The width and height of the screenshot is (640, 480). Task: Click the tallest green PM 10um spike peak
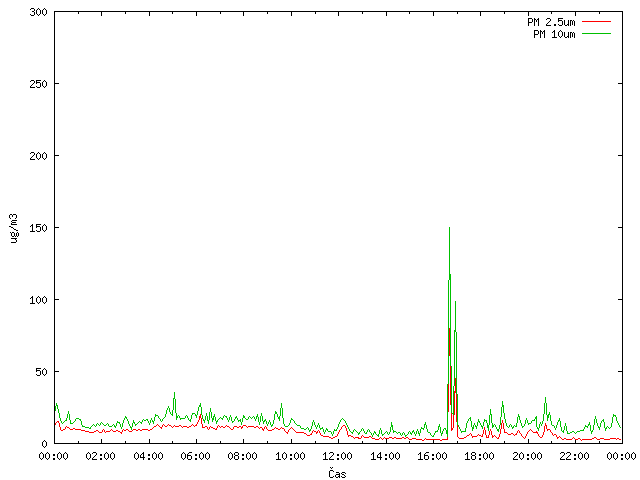[449, 228]
